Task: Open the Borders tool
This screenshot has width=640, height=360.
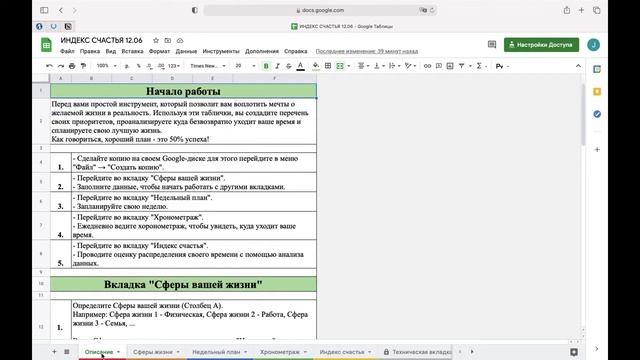Action: (x=328, y=66)
